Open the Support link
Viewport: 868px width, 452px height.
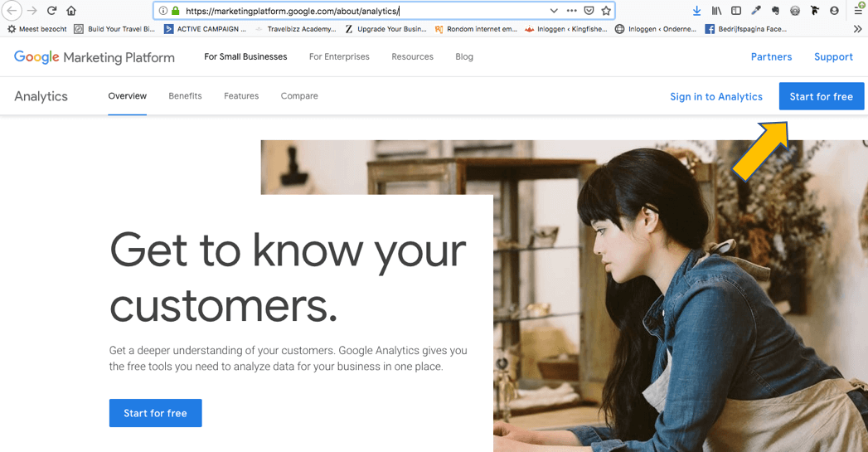(833, 56)
